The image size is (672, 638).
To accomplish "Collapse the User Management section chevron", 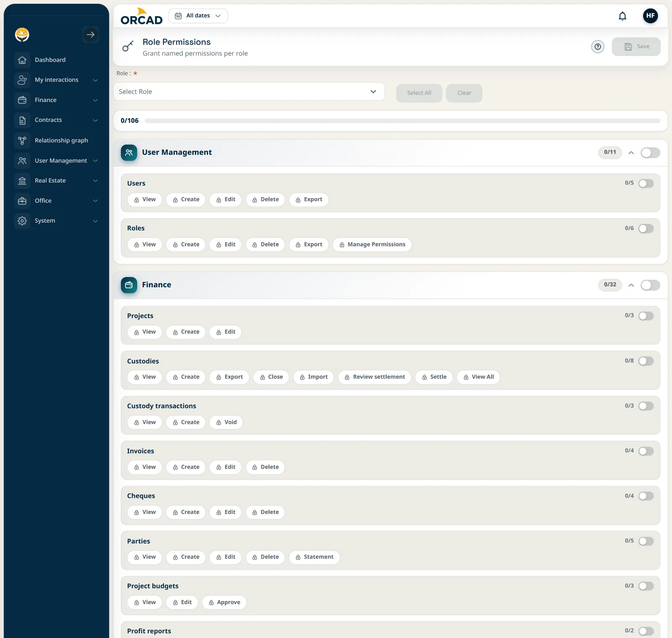I will [631, 153].
